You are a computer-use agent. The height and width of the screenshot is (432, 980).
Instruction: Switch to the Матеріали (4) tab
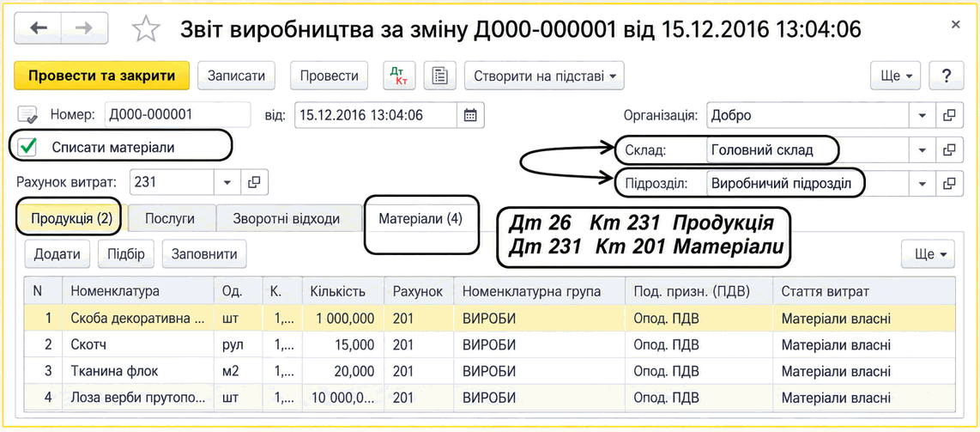coord(420,220)
